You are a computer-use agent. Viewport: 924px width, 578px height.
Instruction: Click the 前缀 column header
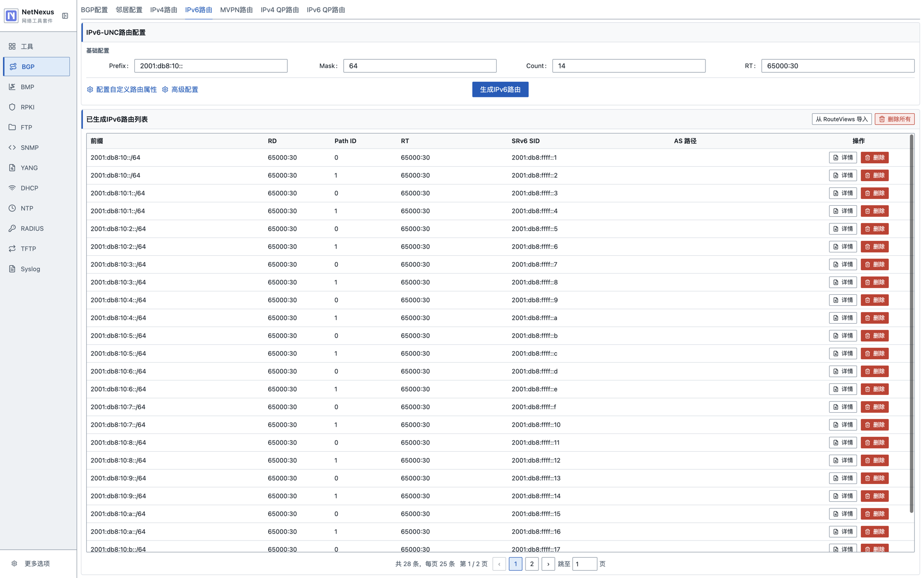click(97, 141)
